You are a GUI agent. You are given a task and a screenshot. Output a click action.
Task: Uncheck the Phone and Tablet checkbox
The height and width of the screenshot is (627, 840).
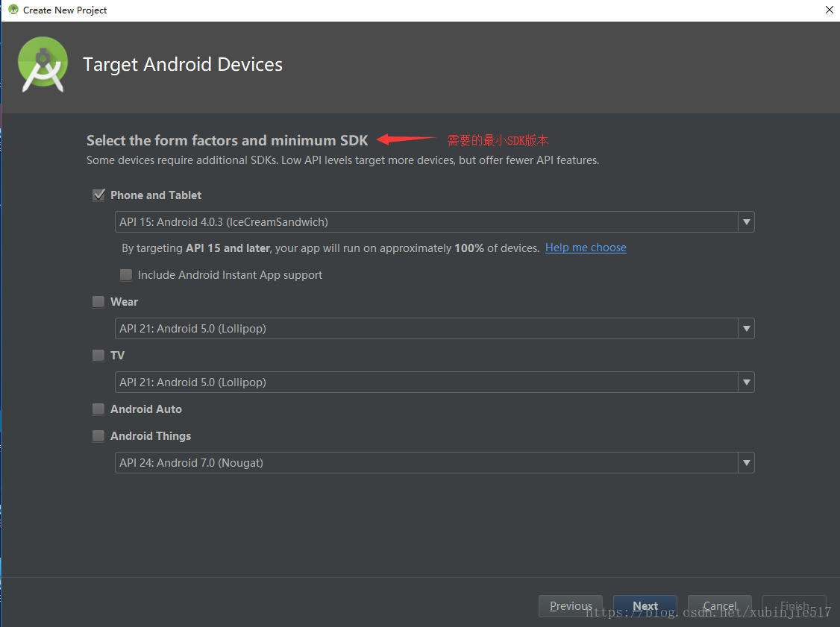[98, 195]
